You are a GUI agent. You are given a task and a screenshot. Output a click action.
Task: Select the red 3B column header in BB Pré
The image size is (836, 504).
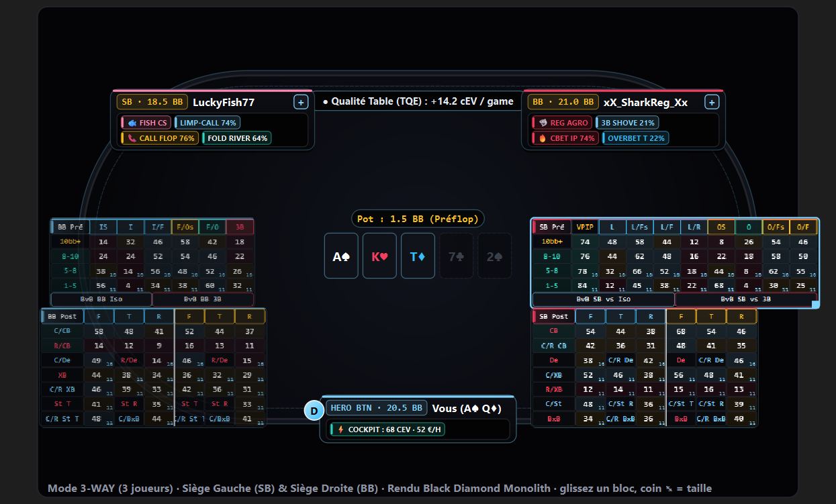[240, 227]
